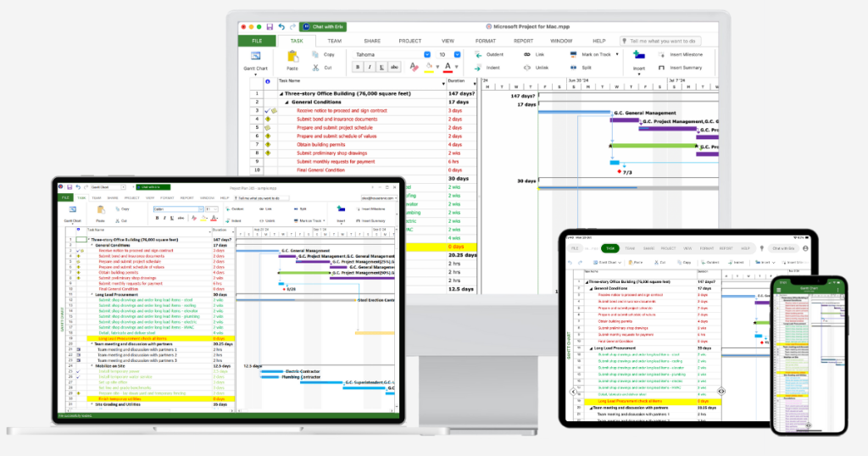Viewport: 868px width, 456px height.
Task: Toggle Italic formatting on Mac monitor ribbon
Action: 370,67
